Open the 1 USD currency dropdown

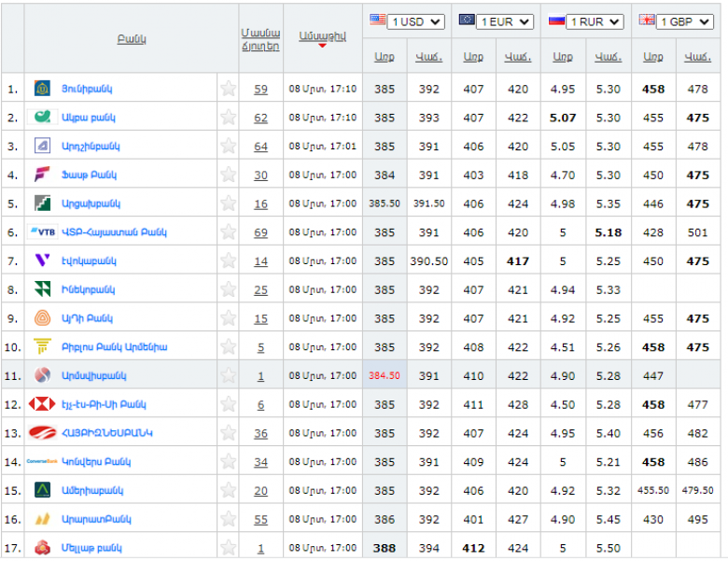416,21
